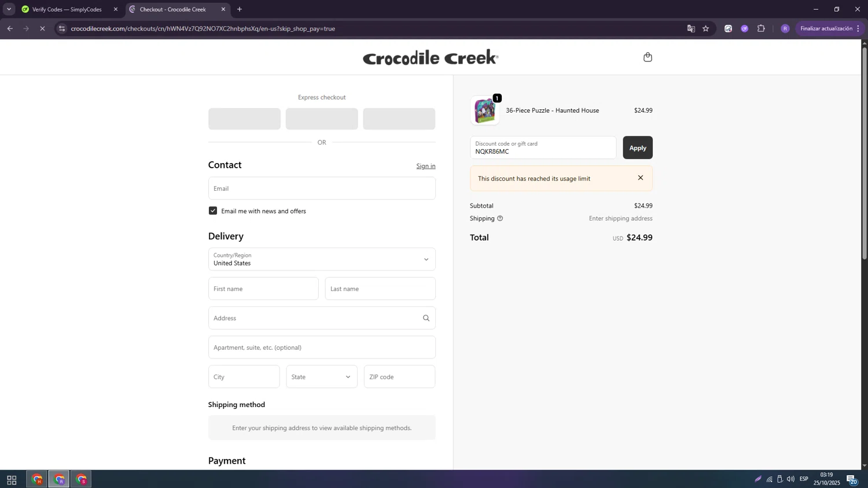Image resolution: width=868 pixels, height=488 pixels.
Task: Open the browser extensions puzzle icon
Action: [x=761, y=28]
